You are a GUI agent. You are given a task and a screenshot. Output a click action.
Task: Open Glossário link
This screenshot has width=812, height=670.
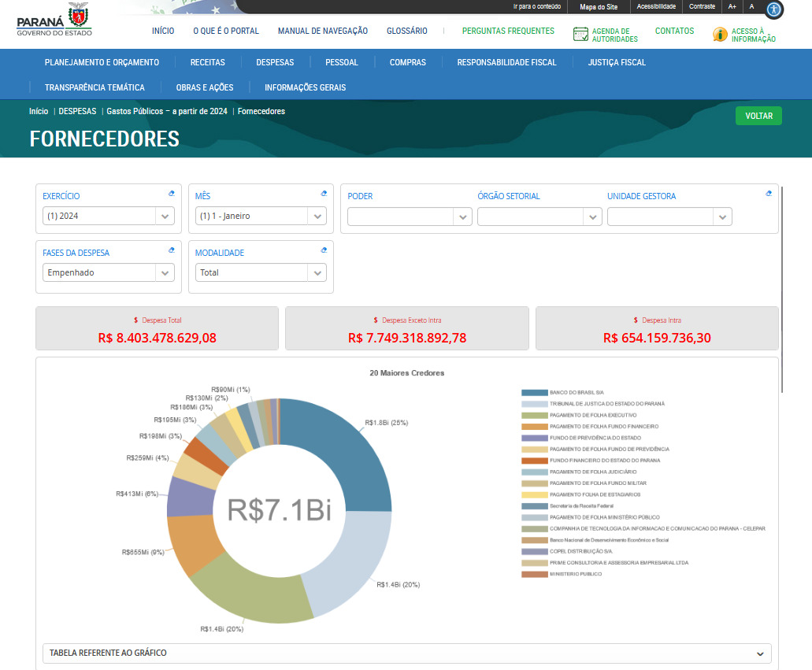pos(407,31)
